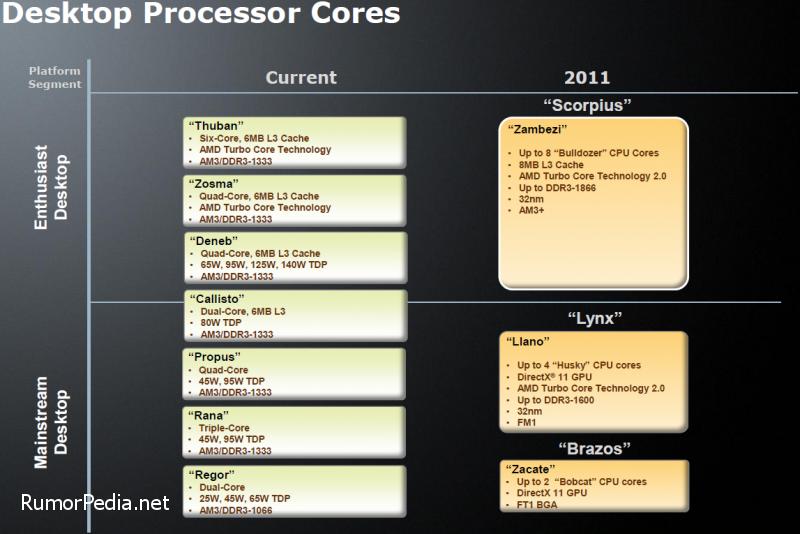Click the Mainstream Desktop segment label

(x=51, y=422)
